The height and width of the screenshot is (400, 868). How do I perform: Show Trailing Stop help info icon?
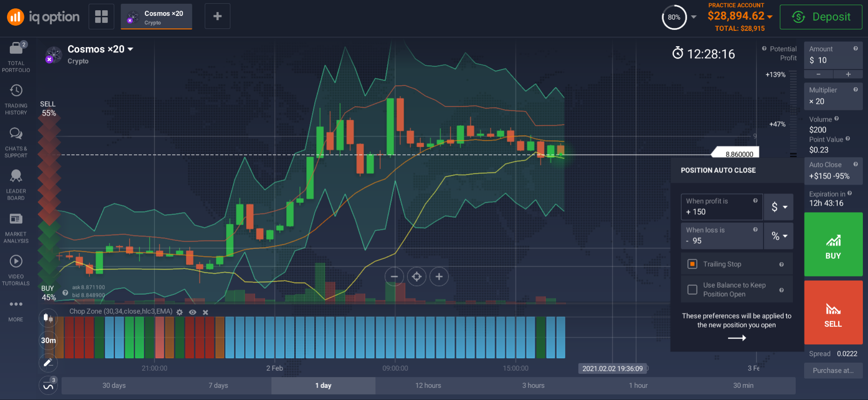tap(781, 264)
